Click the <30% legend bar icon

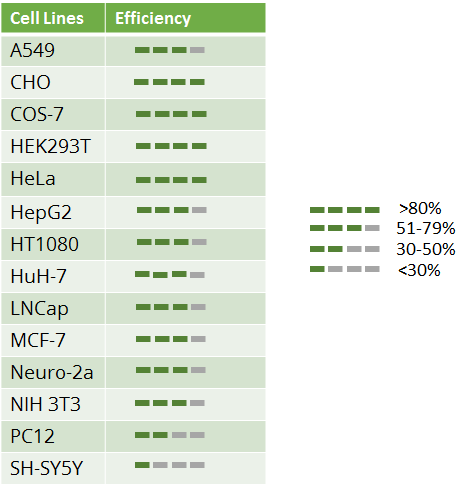345,269
